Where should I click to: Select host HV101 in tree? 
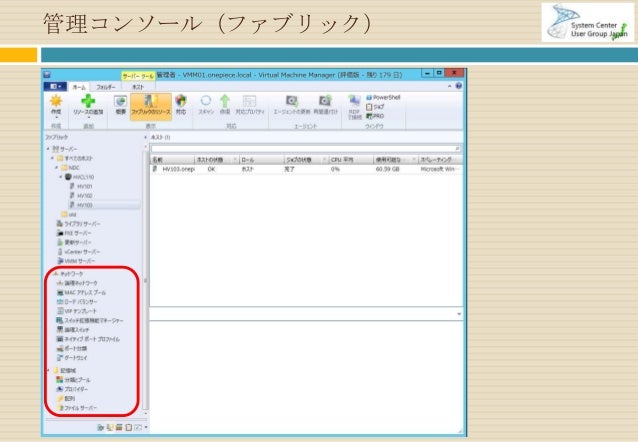point(81,186)
